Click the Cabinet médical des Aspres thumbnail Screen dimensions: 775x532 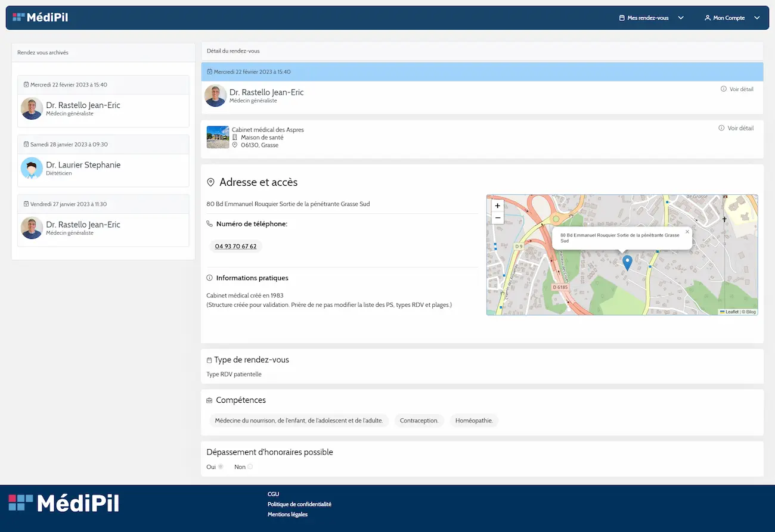point(218,137)
